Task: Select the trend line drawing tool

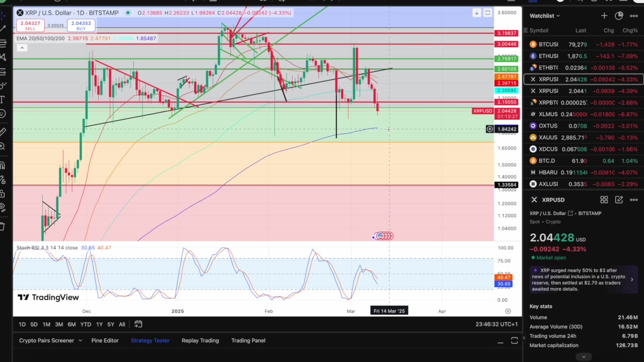Action: click(3, 29)
